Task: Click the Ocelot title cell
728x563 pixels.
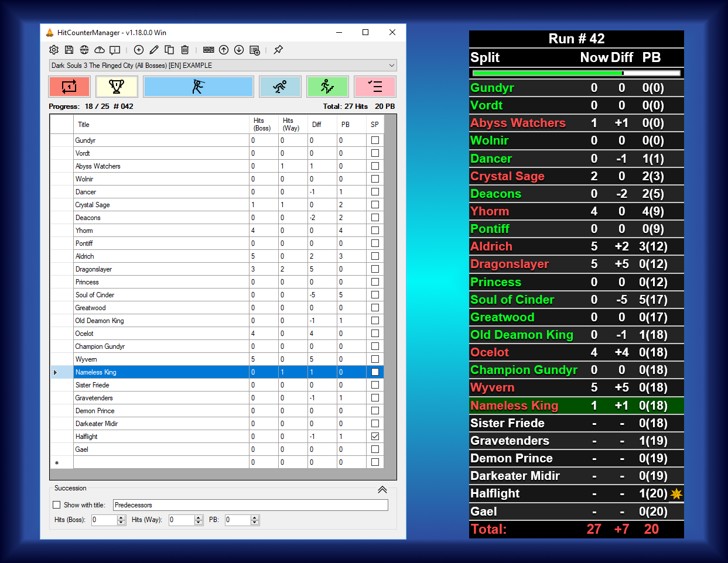Action: (161, 334)
